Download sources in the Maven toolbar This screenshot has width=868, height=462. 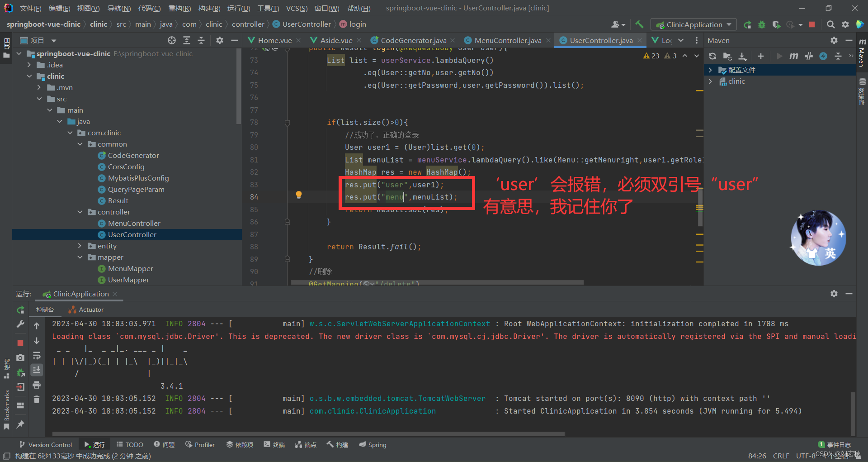coord(742,56)
